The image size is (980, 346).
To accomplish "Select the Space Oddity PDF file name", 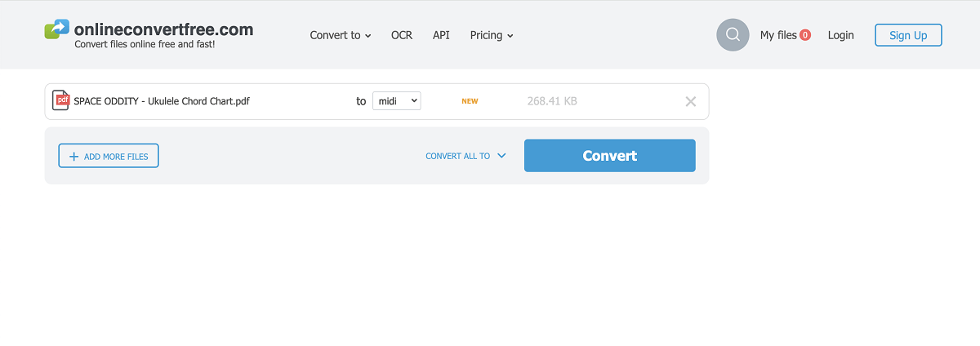I will click(x=162, y=102).
